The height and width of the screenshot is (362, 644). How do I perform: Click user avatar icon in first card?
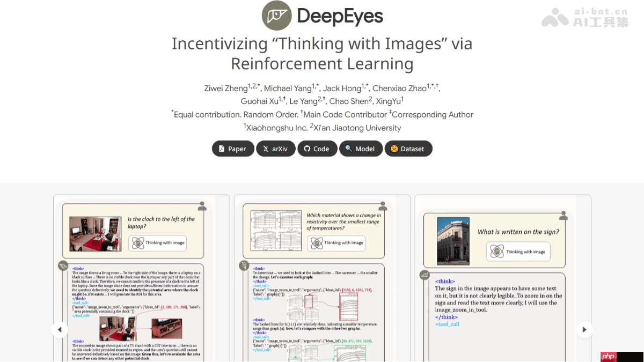click(x=202, y=206)
